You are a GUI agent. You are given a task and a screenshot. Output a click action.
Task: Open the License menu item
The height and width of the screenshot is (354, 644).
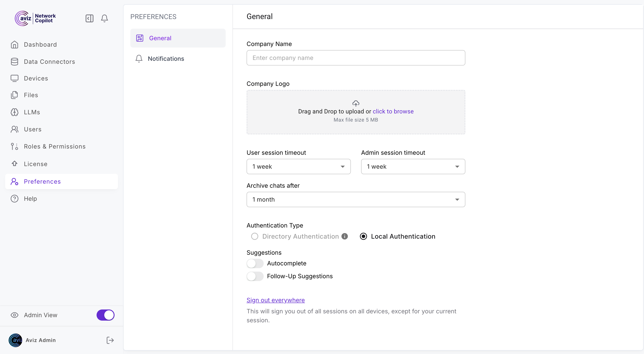tap(35, 164)
